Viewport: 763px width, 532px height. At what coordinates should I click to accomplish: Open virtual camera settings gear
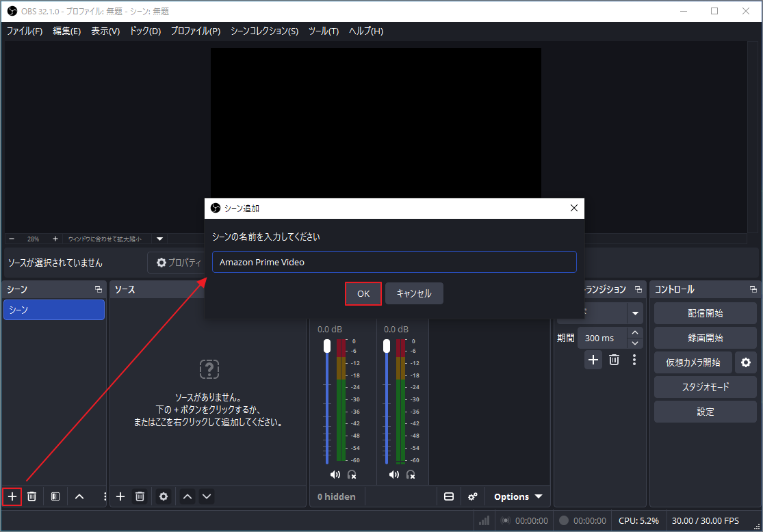click(745, 362)
